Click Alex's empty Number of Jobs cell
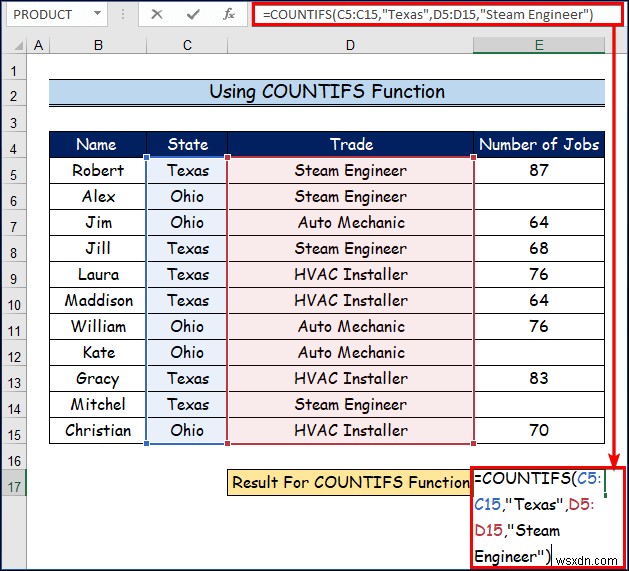 tap(539, 197)
